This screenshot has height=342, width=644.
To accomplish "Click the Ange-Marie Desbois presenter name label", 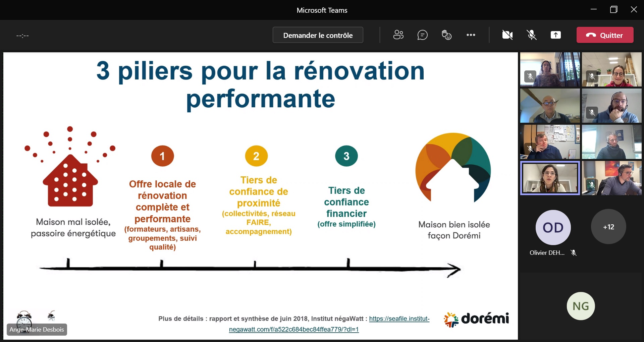I will 37,330.
